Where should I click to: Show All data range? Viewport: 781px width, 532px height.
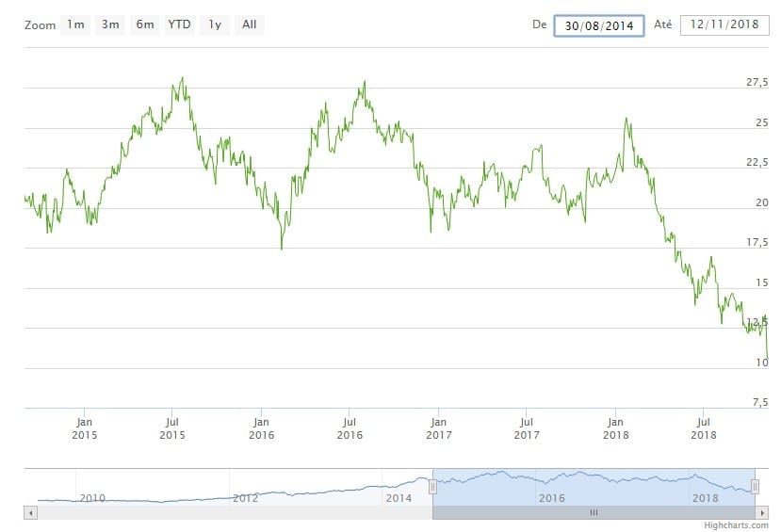(x=249, y=24)
